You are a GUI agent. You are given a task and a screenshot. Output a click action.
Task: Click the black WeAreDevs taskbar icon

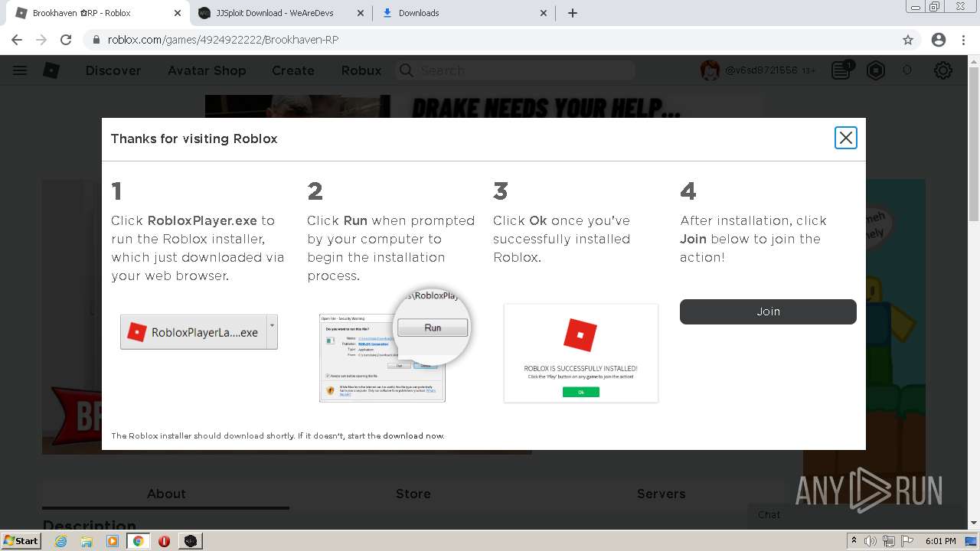click(x=191, y=541)
